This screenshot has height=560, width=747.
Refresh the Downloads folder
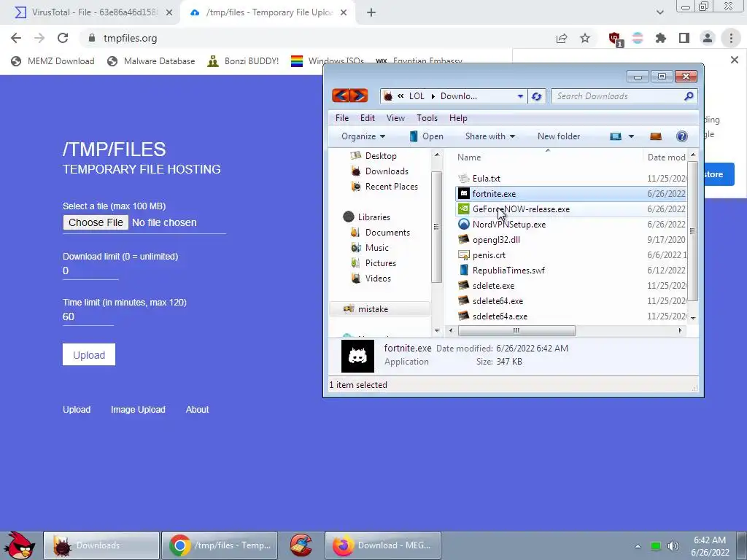point(536,96)
